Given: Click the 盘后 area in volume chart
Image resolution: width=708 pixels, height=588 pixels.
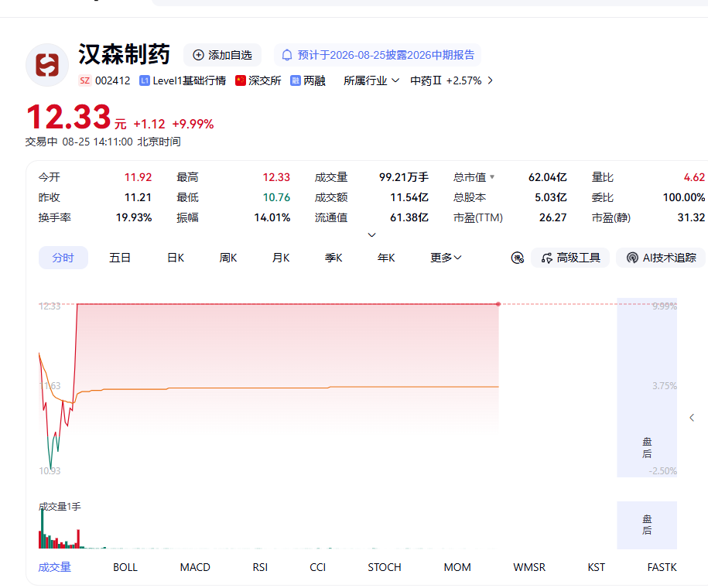Looking at the screenshot, I should tap(647, 525).
